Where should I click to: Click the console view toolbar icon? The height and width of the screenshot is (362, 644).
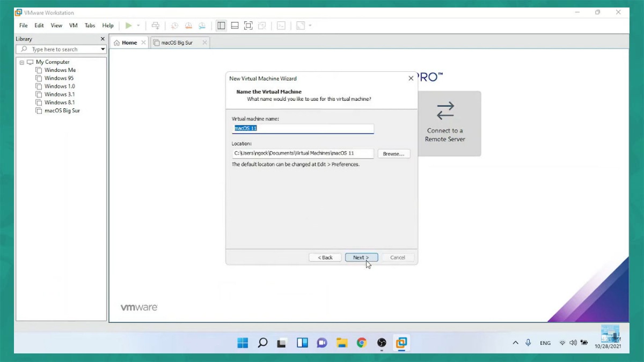[x=281, y=25]
